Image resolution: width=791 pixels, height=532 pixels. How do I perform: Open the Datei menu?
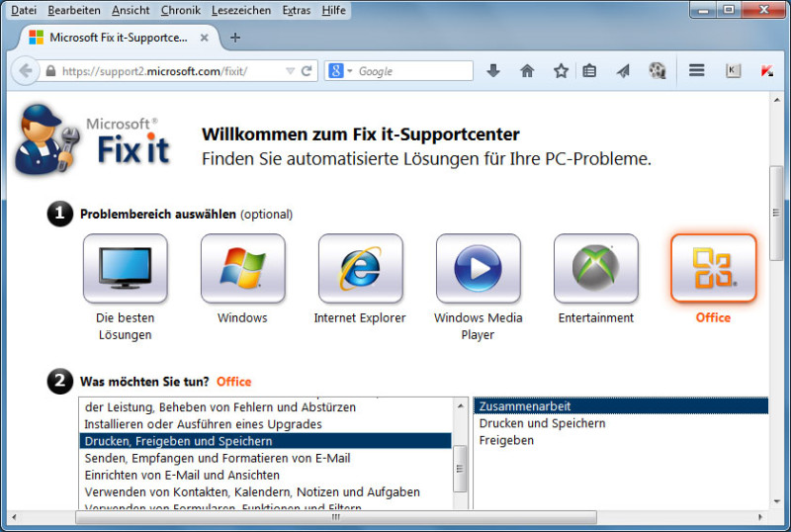(x=24, y=10)
